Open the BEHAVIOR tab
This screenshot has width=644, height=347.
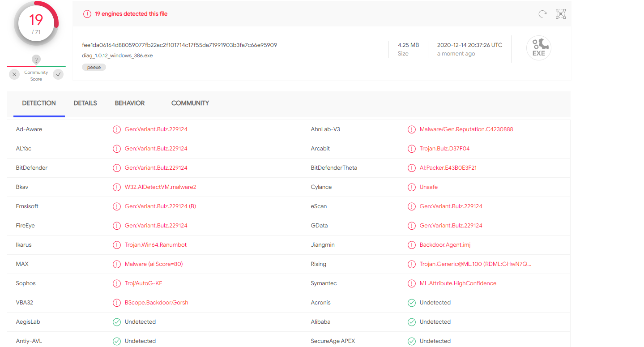(130, 103)
